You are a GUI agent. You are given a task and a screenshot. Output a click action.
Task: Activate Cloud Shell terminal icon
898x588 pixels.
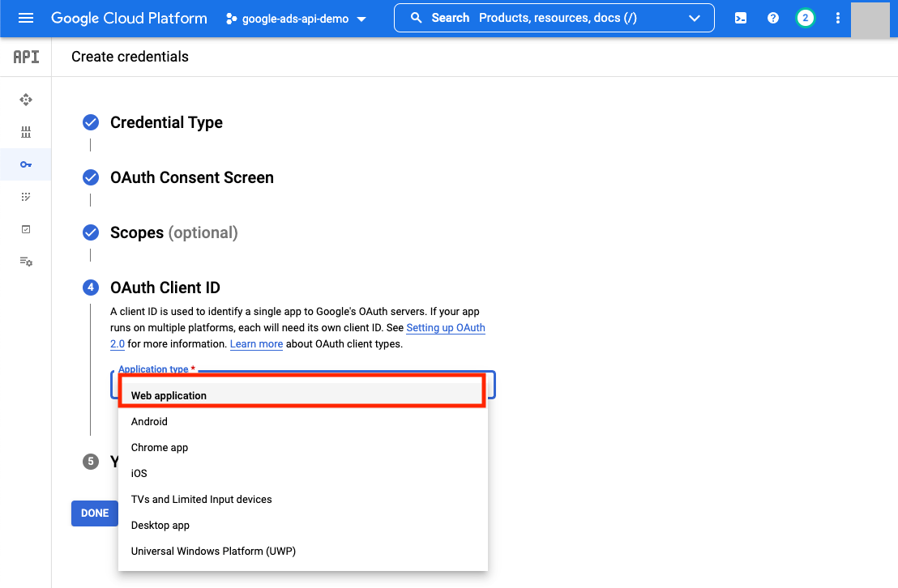pyautogui.click(x=741, y=19)
